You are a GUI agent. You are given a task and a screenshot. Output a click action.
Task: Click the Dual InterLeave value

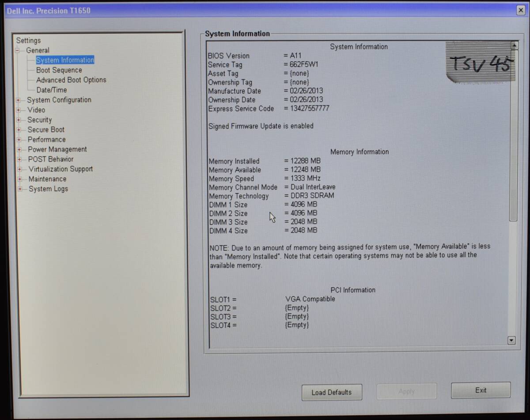[313, 187]
